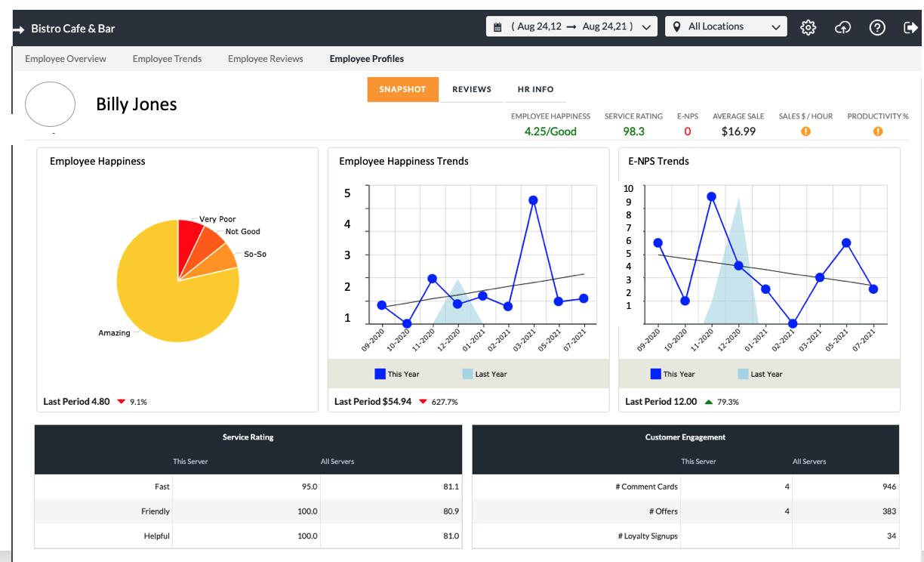Click Billy Jones profile picture circle
The width and height of the screenshot is (924, 562).
pos(50,104)
